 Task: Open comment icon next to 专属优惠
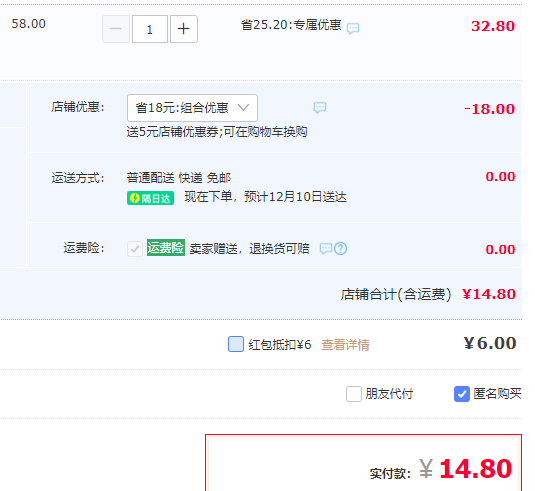pos(353,28)
